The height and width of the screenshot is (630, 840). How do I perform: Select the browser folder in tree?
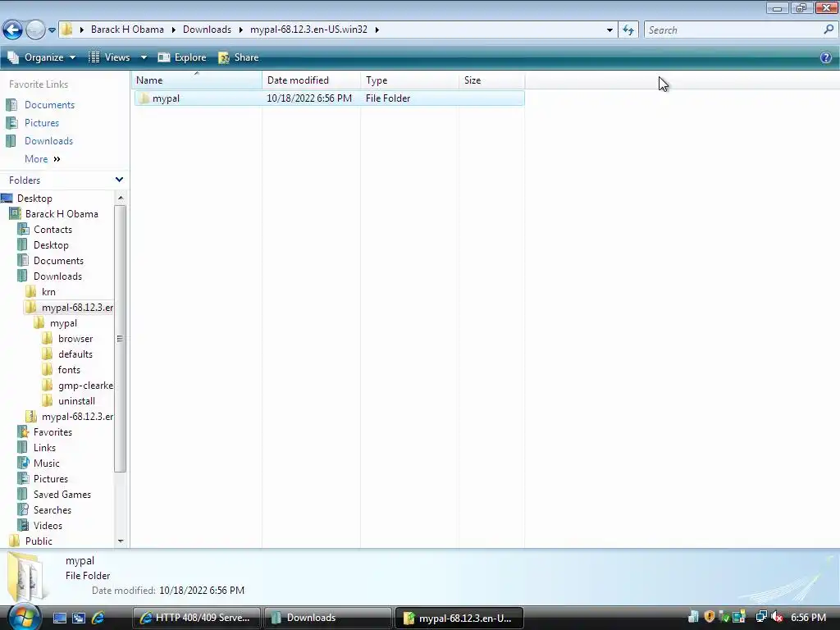(75, 339)
